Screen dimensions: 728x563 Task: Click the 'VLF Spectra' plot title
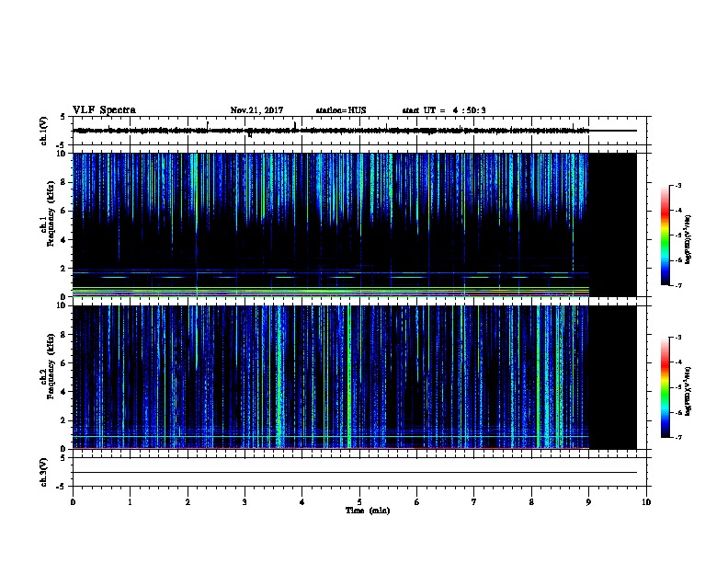click(104, 110)
